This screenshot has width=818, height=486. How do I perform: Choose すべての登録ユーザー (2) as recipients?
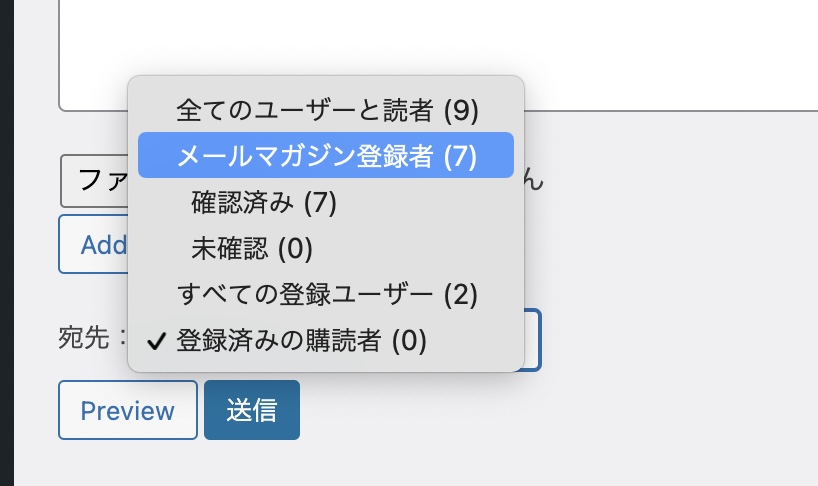click(327, 294)
